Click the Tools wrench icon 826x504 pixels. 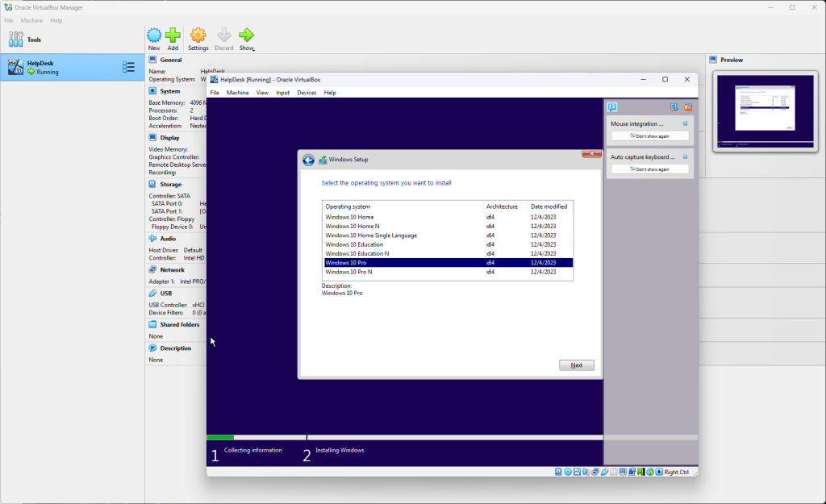click(16, 39)
